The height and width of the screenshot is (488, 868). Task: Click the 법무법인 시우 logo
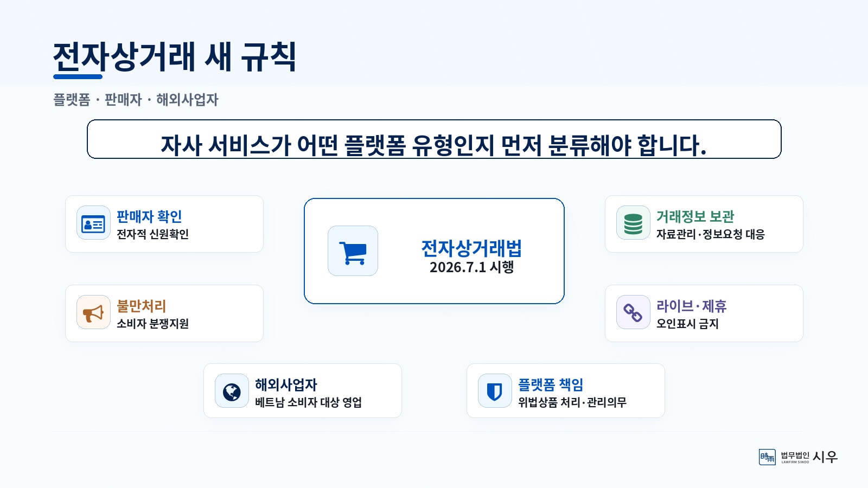click(x=798, y=457)
